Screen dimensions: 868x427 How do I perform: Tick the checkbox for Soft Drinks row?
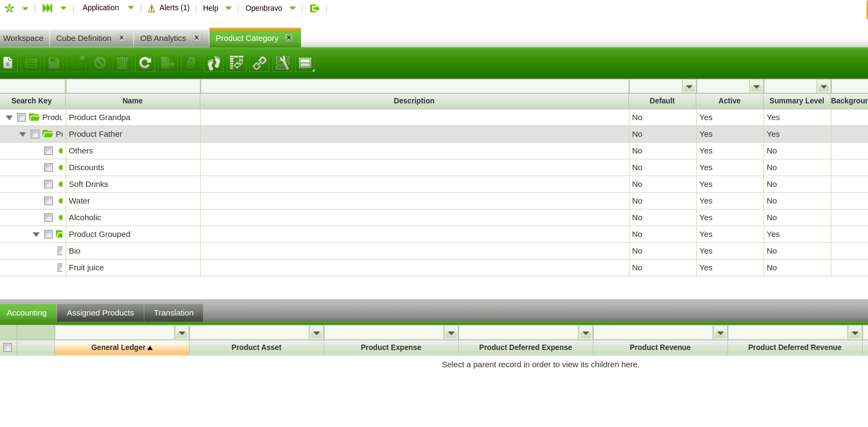tap(48, 184)
